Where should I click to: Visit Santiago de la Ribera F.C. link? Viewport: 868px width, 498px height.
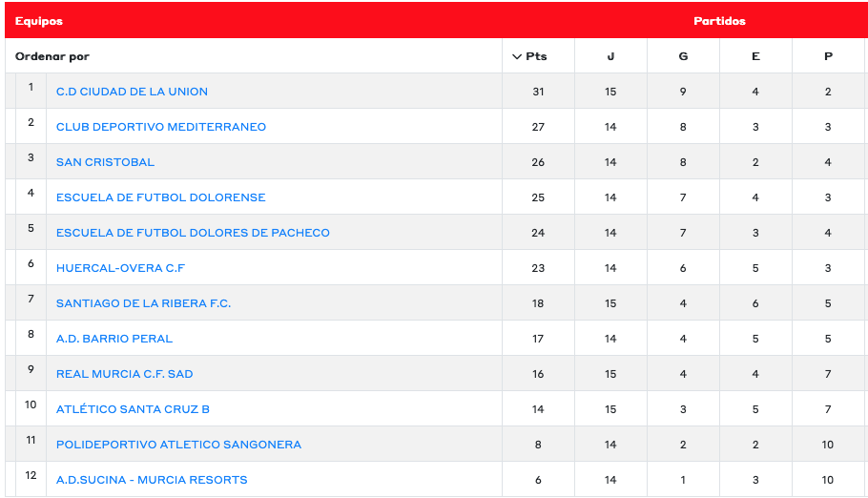click(143, 303)
